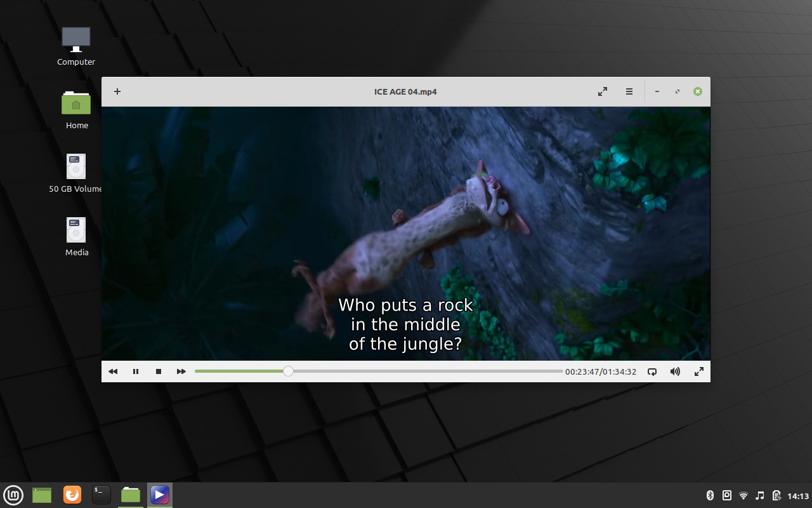The height and width of the screenshot is (508, 812).
Task: Open the hamburger menu in Celluloid
Action: click(x=629, y=91)
